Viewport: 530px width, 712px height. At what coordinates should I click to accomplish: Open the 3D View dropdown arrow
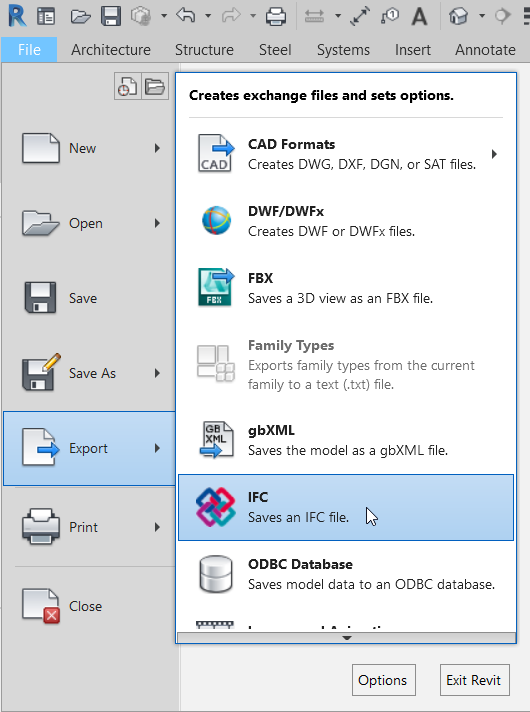tap(482, 16)
